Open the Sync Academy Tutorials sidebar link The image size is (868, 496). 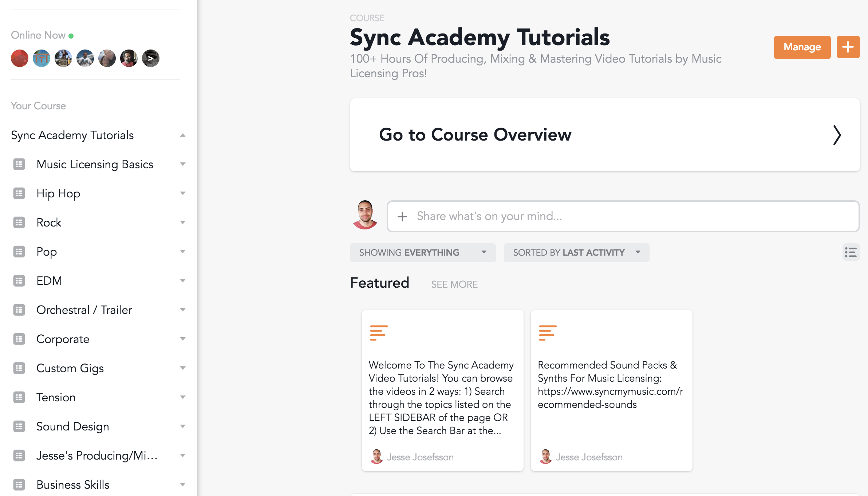coord(72,135)
